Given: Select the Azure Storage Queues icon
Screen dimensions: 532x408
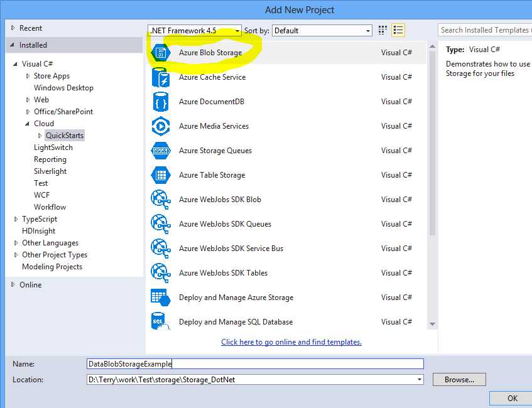Looking at the screenshot, I should pos(161,151).
